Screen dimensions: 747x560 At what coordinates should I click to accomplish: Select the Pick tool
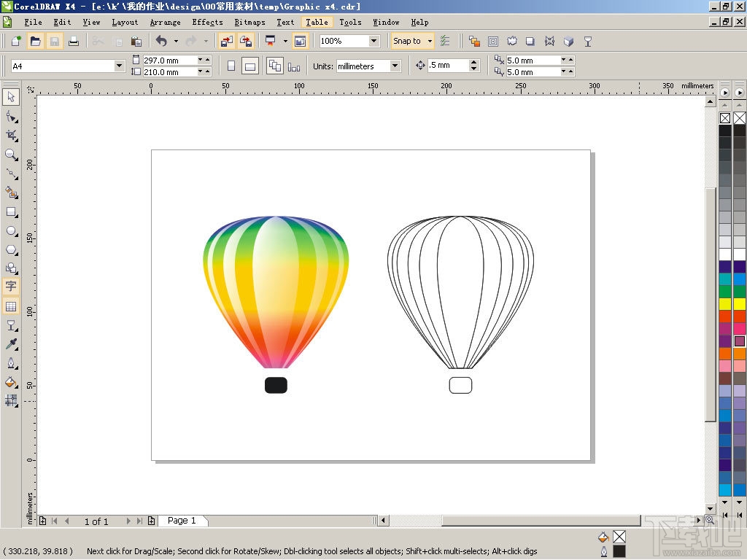11,97
